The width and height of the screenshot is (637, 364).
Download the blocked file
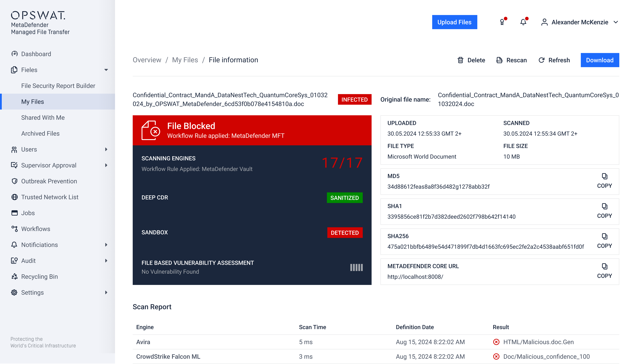pos(600,60)
